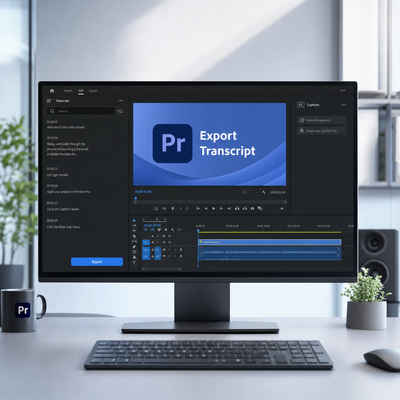Select the Pen tool
This screenshot has height=400, width=400.
[134, 247]
